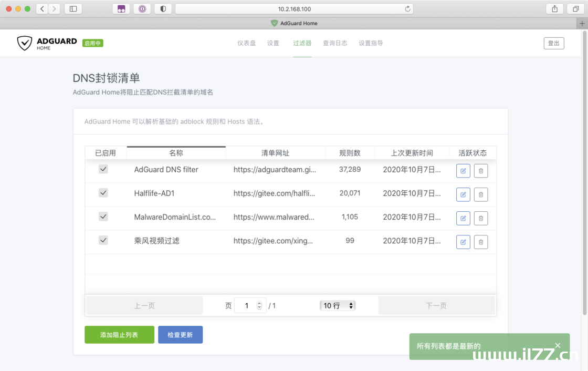Open the 1Password extension icon
The width and height of the screenshot is (588, 371).
click(142, 8)
